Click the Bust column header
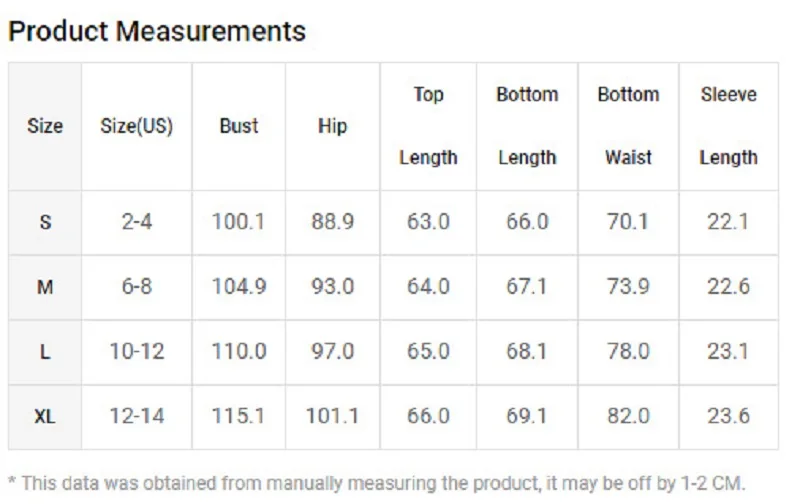The image size is (800, 504). (x=239, y=126)
